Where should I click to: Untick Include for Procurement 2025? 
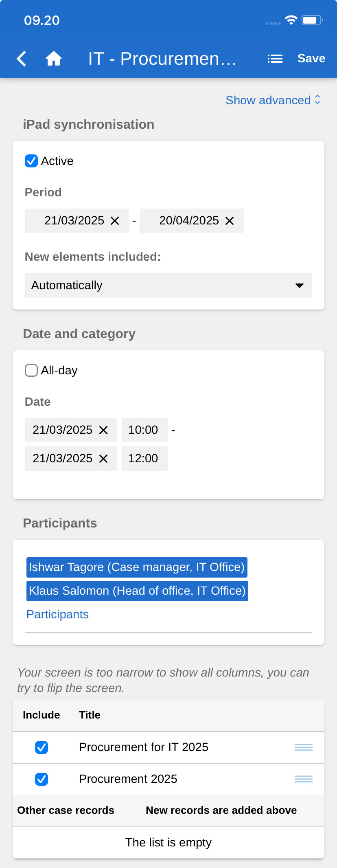[x=42, y=779]
